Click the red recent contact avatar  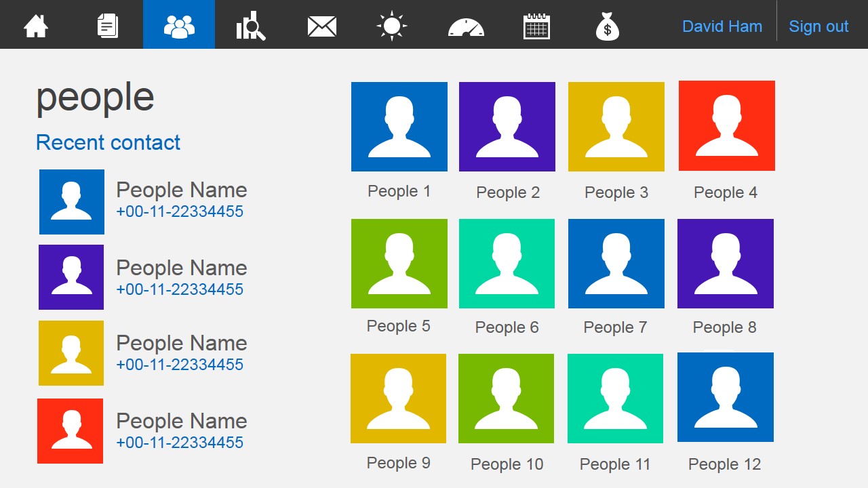[70, 431]
